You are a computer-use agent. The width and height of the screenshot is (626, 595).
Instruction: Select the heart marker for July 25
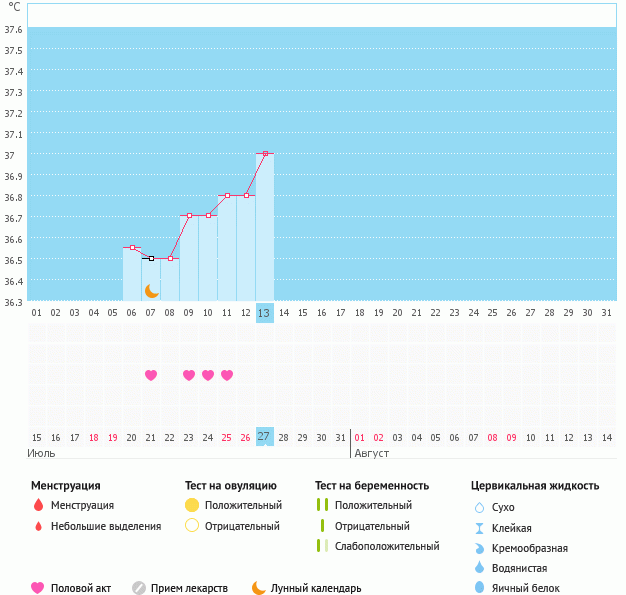click(x=227, y=375)
